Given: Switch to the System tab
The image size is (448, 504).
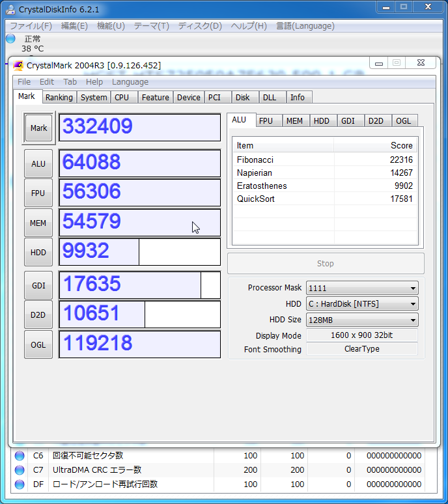Looking at the screenshot, I should tap(94, 97).
